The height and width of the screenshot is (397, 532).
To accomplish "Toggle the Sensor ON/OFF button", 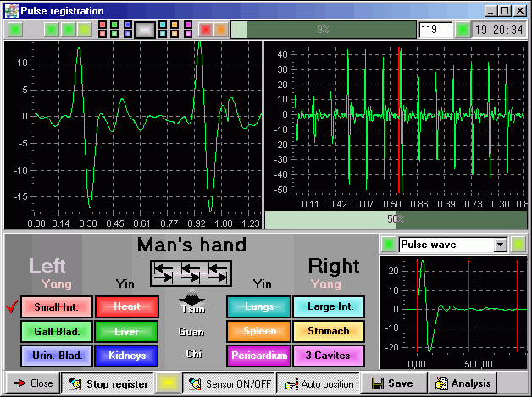I will pos(229,383).
